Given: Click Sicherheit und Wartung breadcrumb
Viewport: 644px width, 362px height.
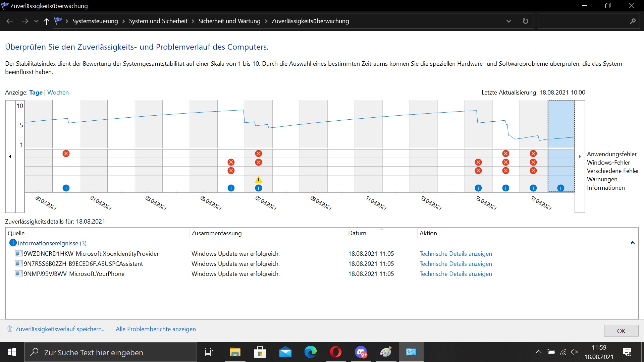Looking at the screenshot, I should tap(229, 21).
